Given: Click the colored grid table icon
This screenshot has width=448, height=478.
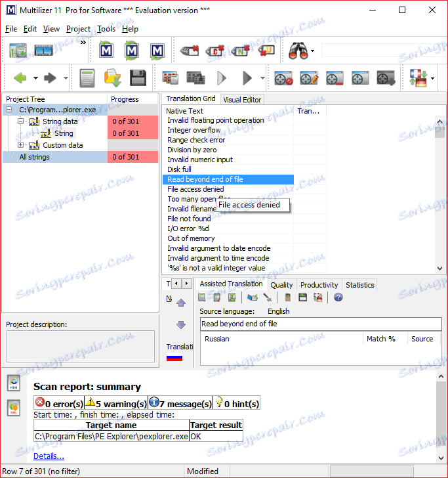Looking at the screenshot, I should pos(171,78).
